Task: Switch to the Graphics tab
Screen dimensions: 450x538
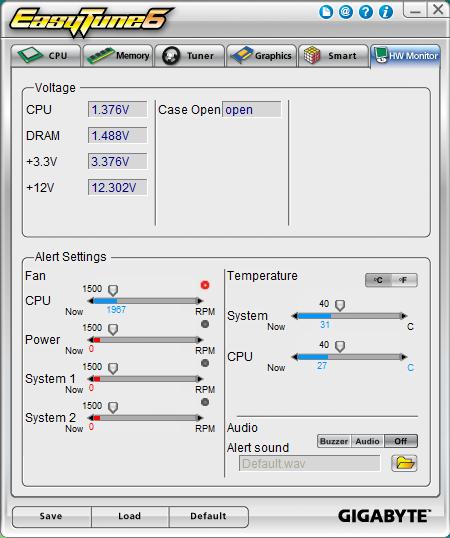Action: (261, 56)
